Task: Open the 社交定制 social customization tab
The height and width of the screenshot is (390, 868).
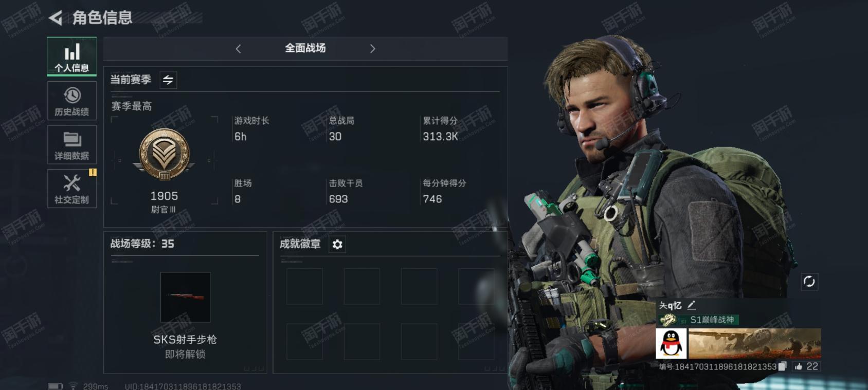Action: point(71,189)
